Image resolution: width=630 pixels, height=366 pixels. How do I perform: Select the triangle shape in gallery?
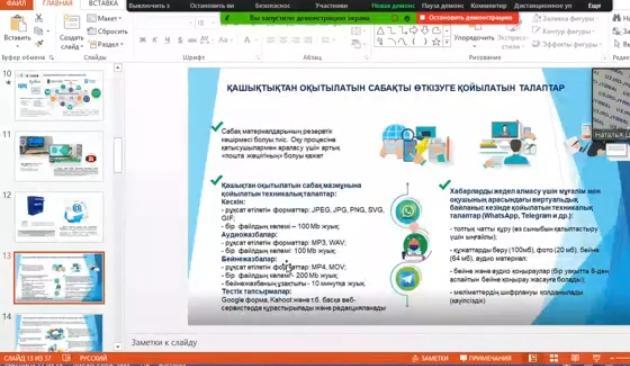coord(380,31)
